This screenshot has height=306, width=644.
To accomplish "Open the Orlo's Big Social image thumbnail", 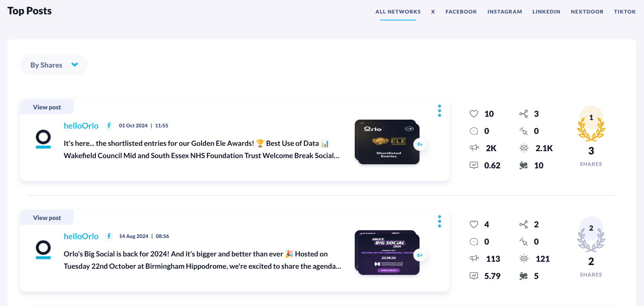I will [387, 253].
